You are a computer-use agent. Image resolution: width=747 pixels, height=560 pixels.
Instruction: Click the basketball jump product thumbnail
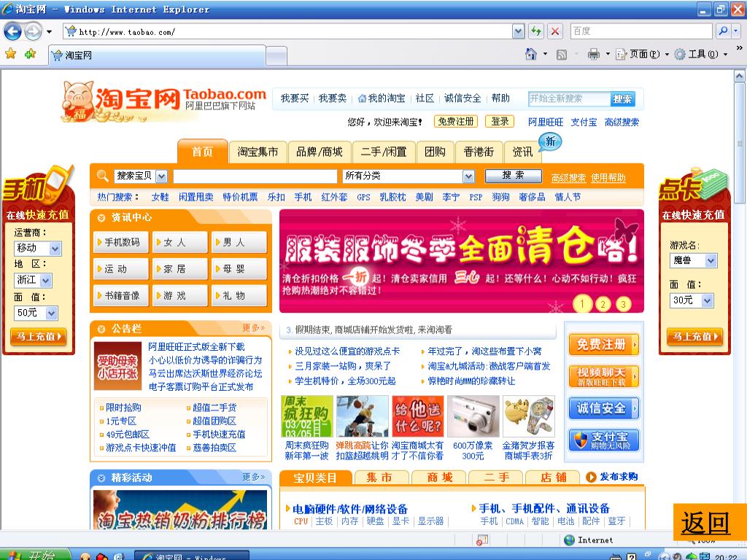click(x=362, y=416)
